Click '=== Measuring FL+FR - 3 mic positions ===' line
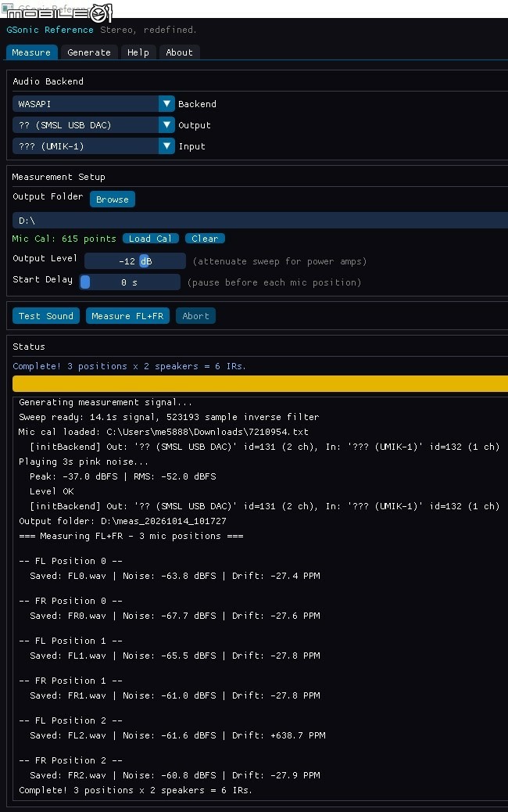Viewport: 508px width, 812px height. 131,536
